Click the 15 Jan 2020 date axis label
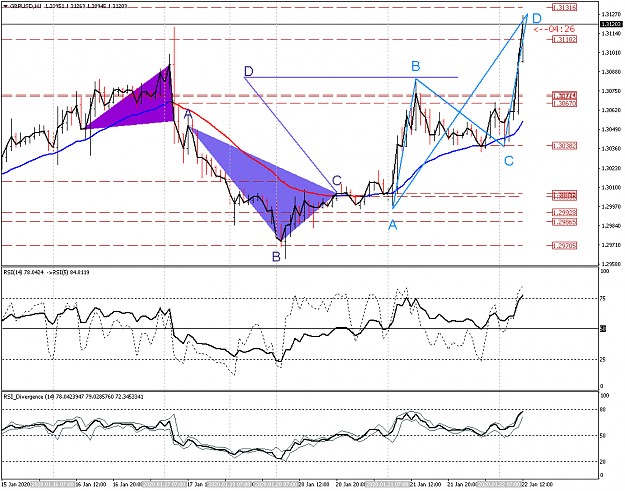Viewport: 625px width, 491px height. click(16, 484)
